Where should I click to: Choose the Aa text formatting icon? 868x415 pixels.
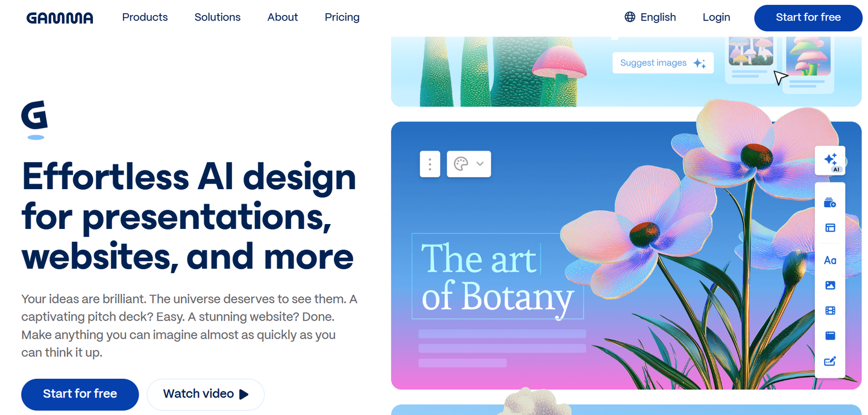click(830, 260)
